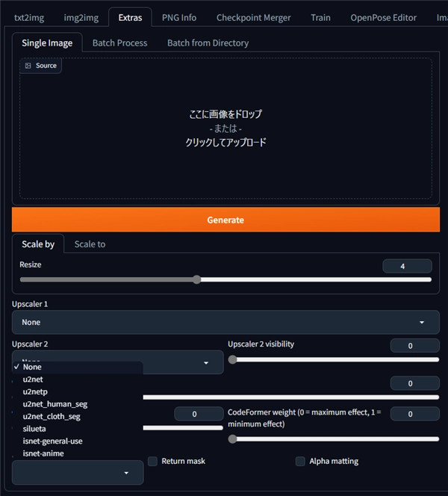The width and height of the screenshot is (448, 496).
Task: Open the OpenPose Editor tab
Action: pos(384,18)
